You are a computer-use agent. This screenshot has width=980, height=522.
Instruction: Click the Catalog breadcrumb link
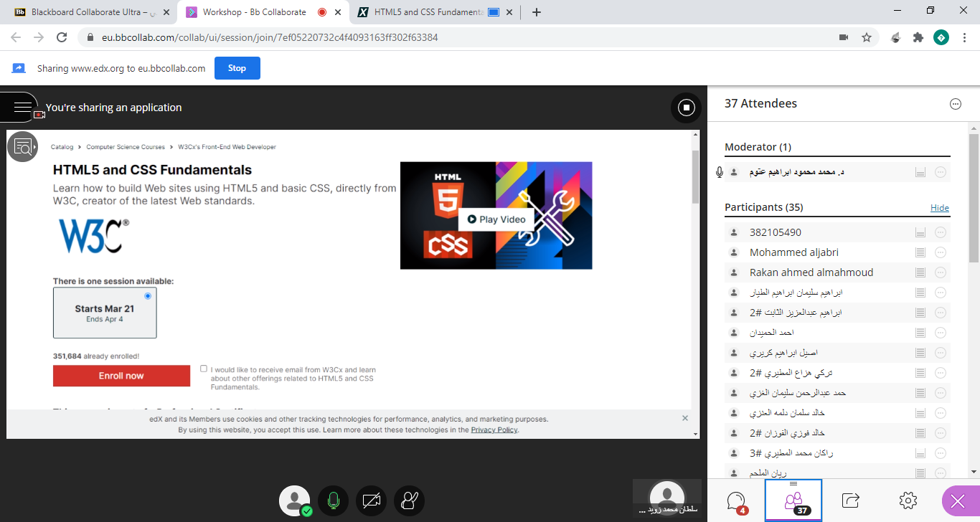[x=62, y=147]
